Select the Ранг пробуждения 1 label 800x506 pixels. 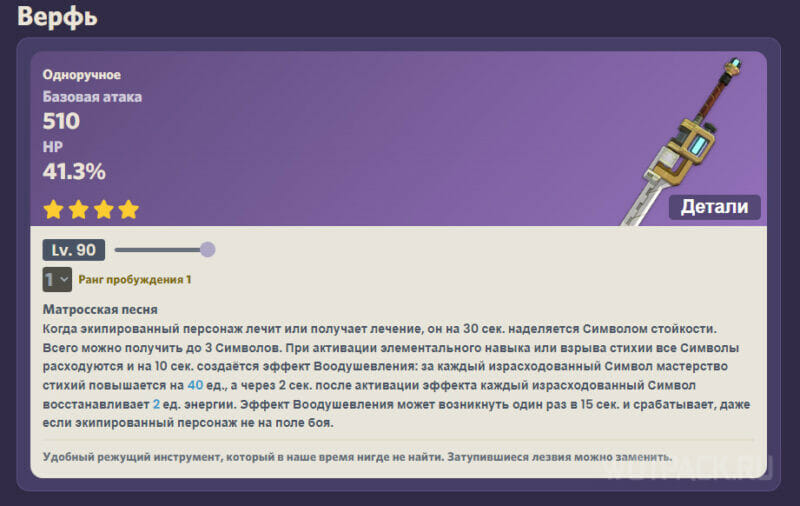tap(135, 280)
